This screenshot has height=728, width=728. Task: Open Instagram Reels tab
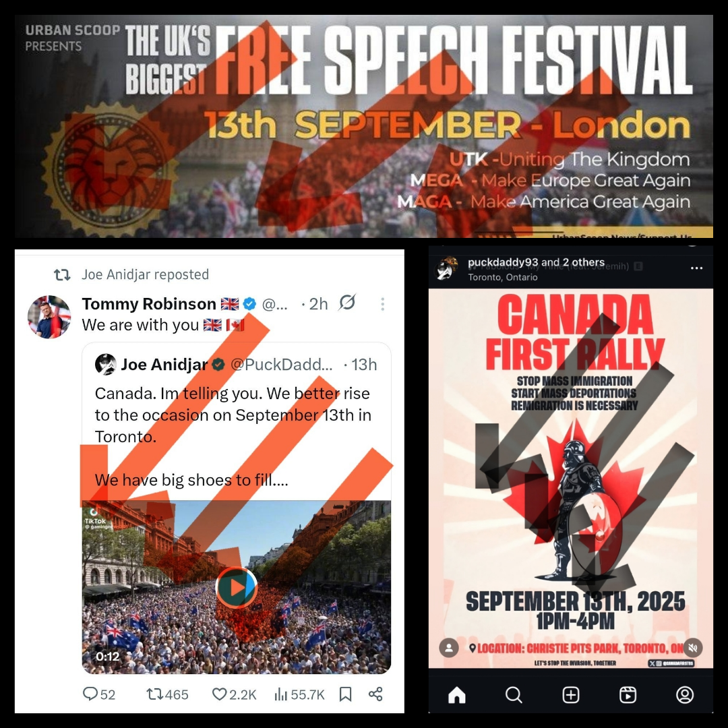tap(628, 694)
